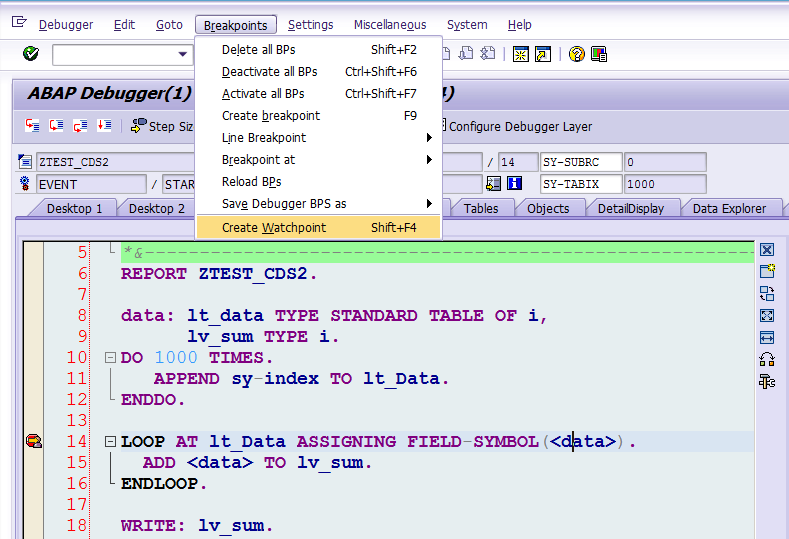Image resolution: width=789 pixels, height=539 pixels.
Task: Click the program icon beside ZTEST_CDS2
Action: coord(25,162)
